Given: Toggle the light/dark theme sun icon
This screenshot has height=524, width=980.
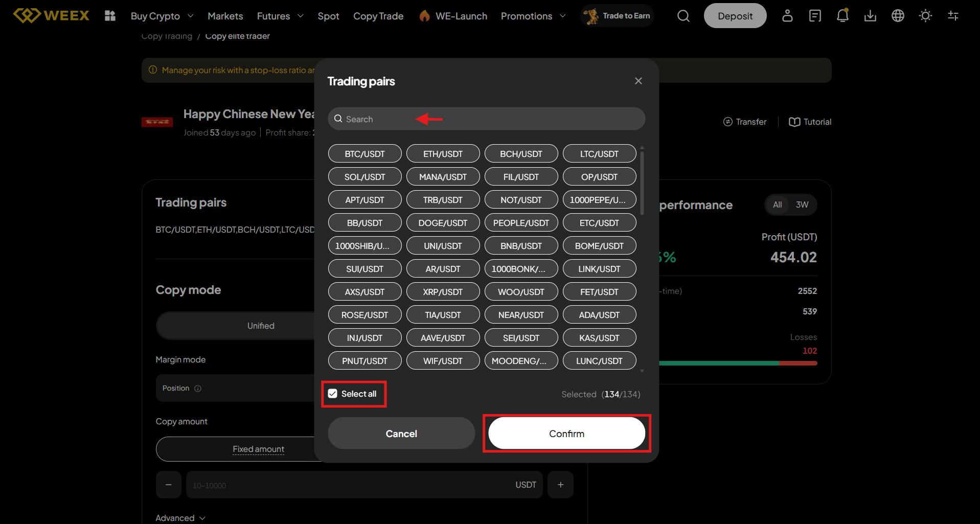Looking at the screenshot, I should 925,16.
